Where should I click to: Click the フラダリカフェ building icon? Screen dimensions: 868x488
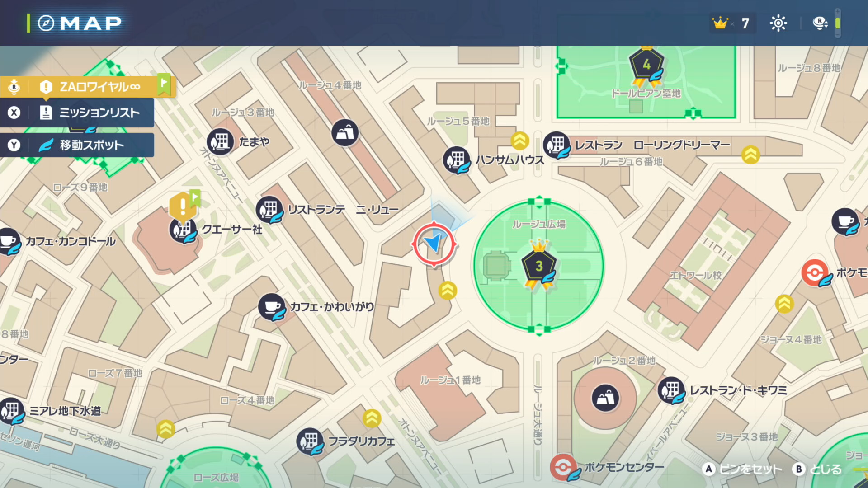[x=310, y=441]
